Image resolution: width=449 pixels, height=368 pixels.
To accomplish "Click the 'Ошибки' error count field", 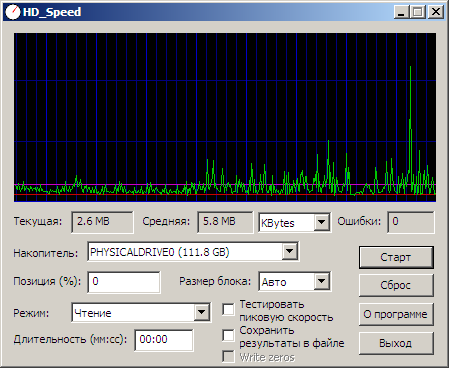I will click(411, 222).
